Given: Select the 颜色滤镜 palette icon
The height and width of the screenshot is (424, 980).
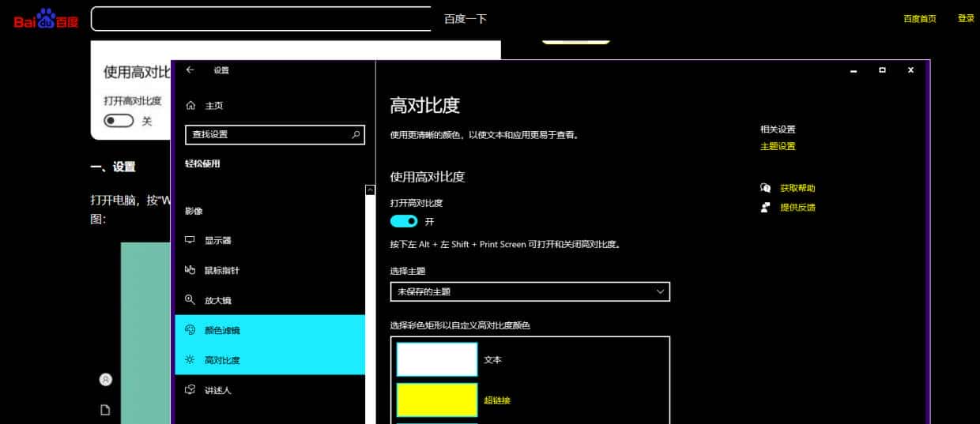Looking at the screenshot, I should pos(190,330).
